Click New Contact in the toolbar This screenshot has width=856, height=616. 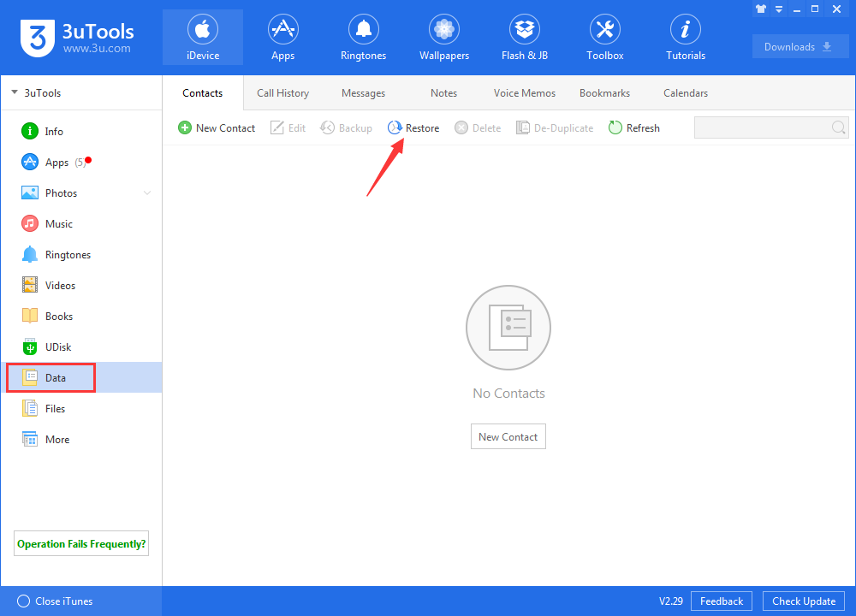(x=217, y=127)
